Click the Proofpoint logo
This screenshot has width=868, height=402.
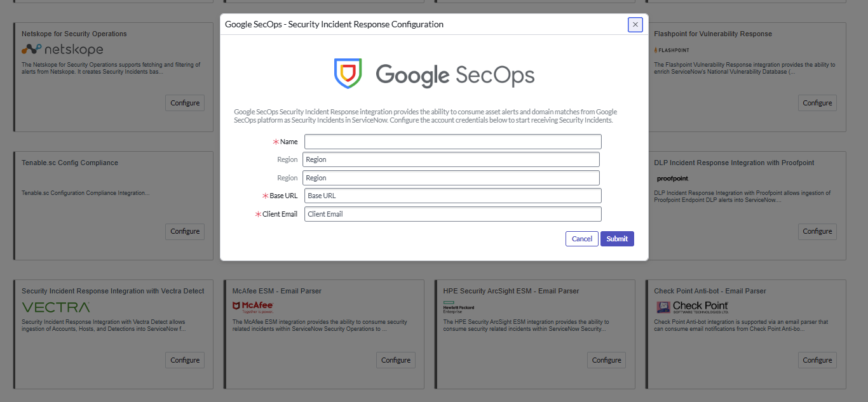[x=672, y=178]
